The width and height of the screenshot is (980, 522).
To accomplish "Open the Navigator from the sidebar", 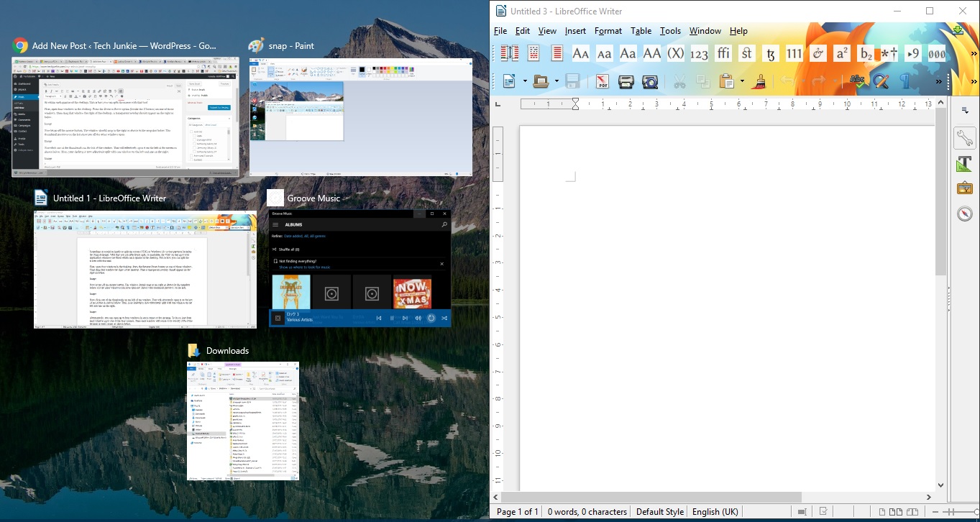I will (965, 214).
